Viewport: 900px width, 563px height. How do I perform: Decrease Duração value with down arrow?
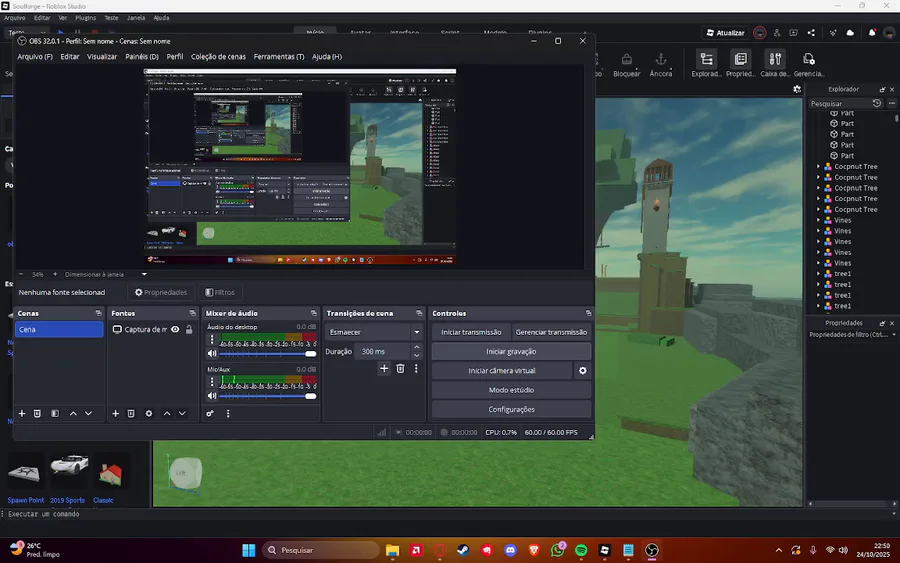(417, 355)
